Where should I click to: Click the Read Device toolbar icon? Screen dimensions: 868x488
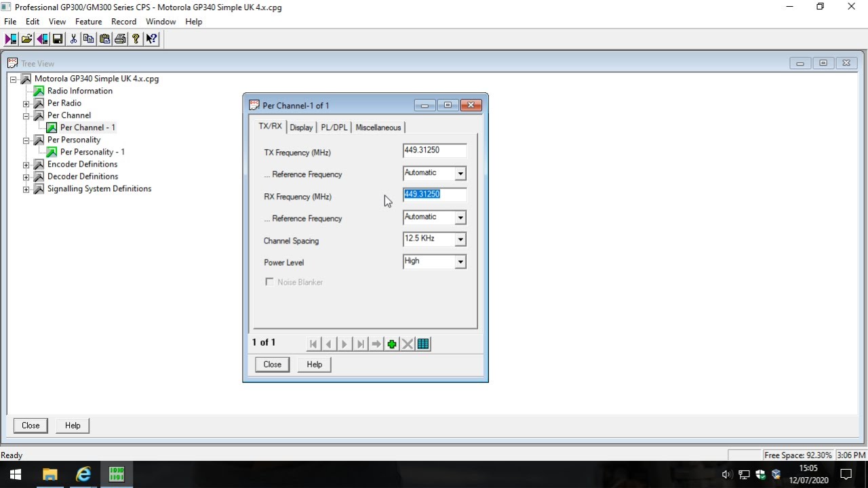point(11,39)
